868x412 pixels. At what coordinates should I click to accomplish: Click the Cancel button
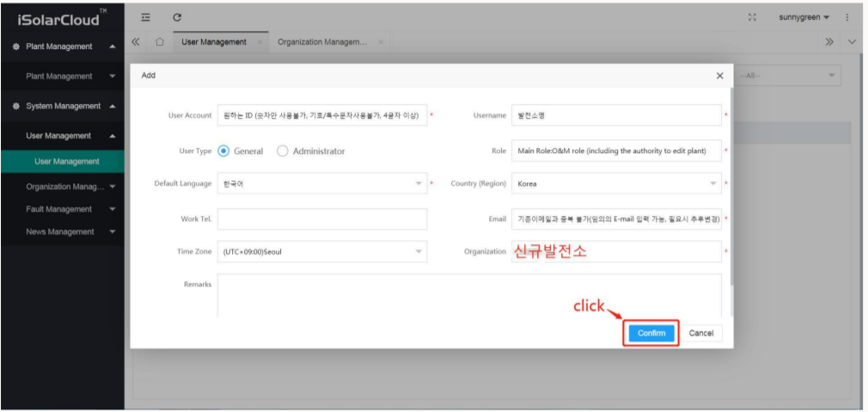(x=700, y=334)
